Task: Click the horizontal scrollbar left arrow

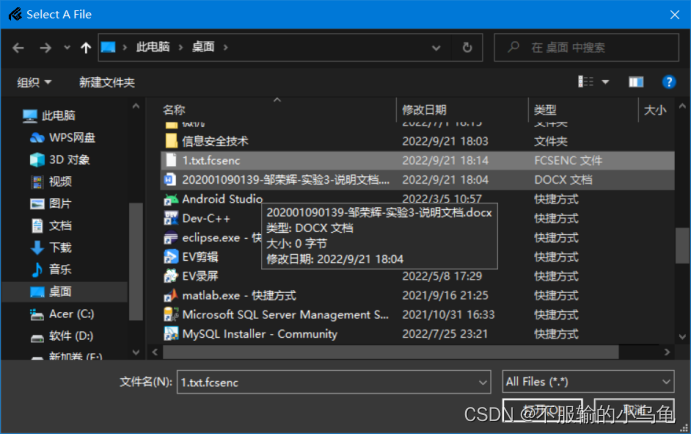Action: click(155, 352)
